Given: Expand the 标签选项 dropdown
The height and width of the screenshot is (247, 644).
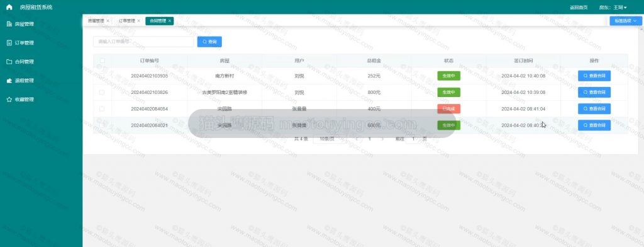Looking at the screenshot, I should tap(626, 21).
